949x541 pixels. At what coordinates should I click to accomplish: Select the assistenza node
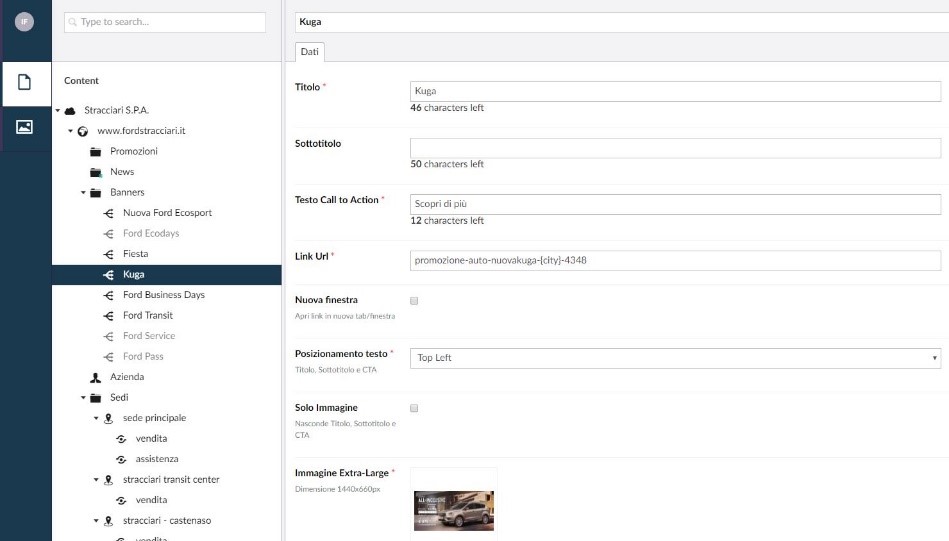point(157,459)
